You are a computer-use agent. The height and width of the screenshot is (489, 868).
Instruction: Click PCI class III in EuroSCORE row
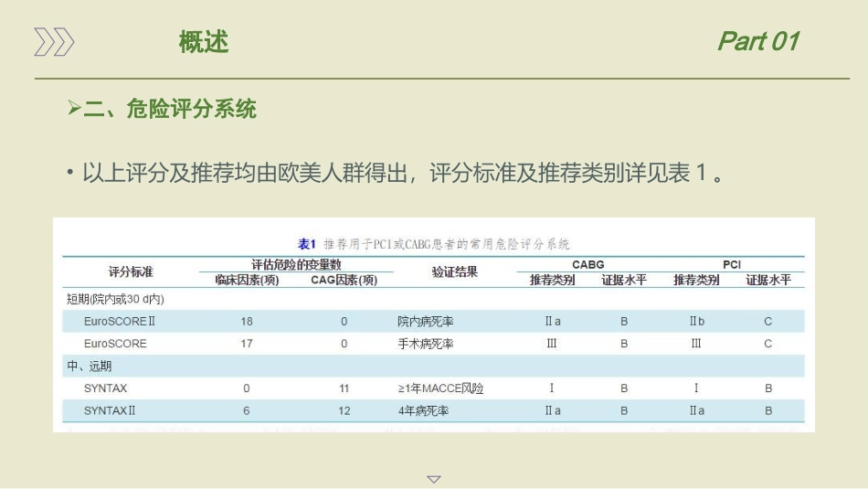(696, 344)
